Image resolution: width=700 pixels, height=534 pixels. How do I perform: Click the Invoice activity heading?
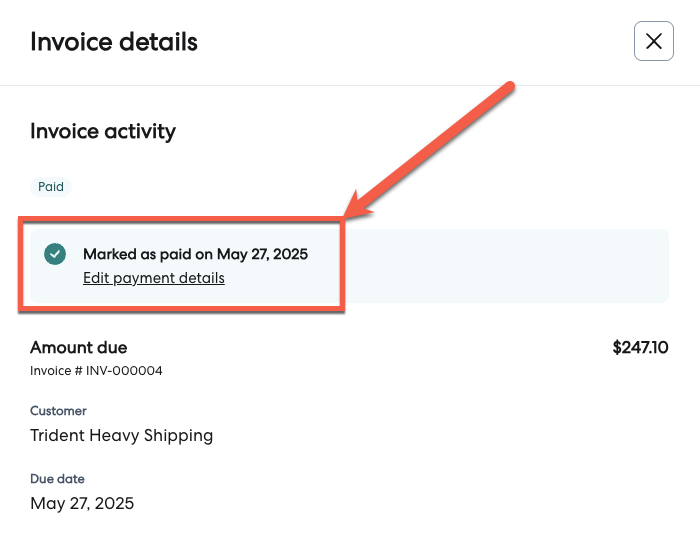pos(103,131)
